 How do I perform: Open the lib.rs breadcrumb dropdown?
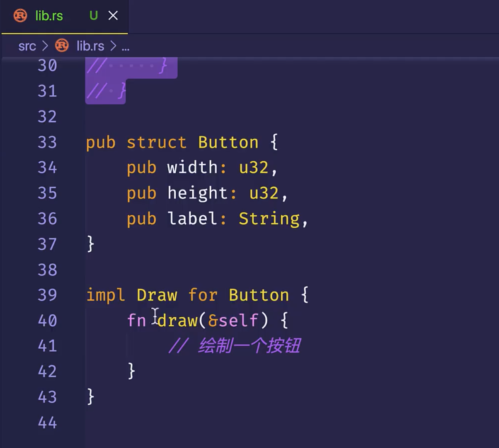tap(90, 46)
